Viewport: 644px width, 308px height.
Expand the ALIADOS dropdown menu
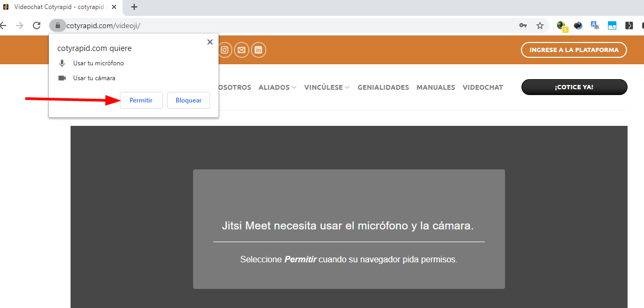(277, 87)
